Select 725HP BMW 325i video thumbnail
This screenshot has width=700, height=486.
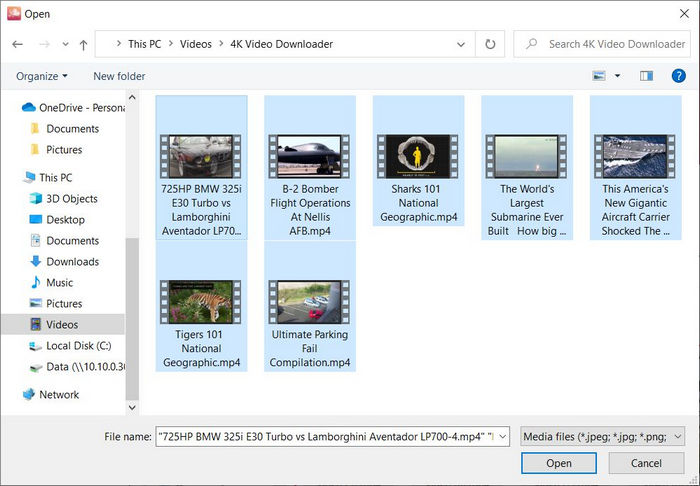pos(201,156)
